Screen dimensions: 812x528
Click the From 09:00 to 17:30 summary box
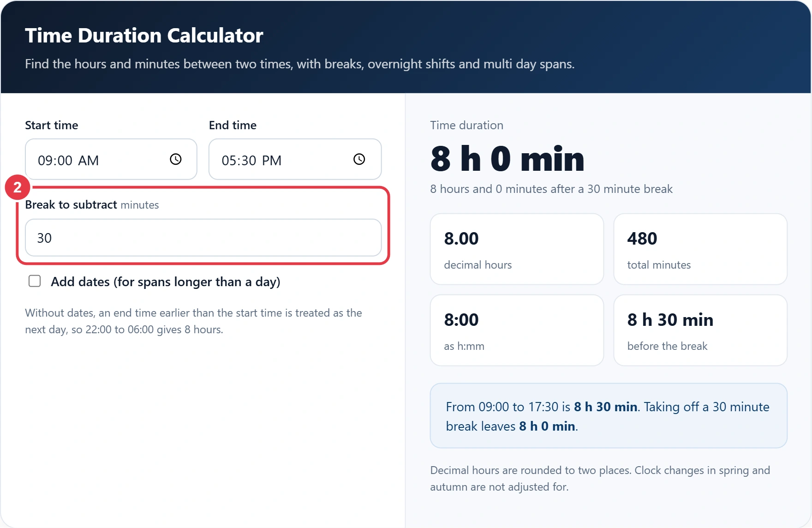[x=609, y=415]
